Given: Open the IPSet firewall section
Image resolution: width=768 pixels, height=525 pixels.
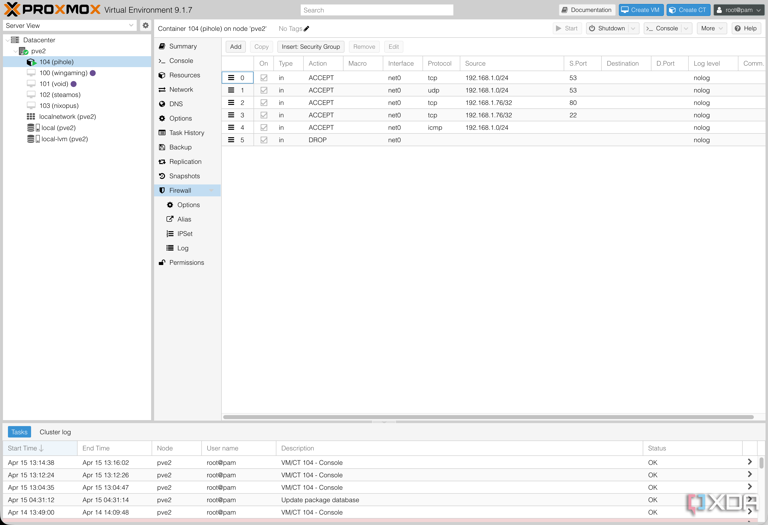Looking at the screenshot, I should click(184, 234).
